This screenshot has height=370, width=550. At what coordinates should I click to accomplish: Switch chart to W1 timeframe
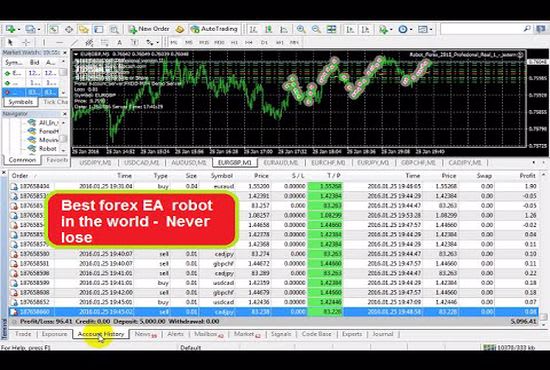(x=280, y=42)
